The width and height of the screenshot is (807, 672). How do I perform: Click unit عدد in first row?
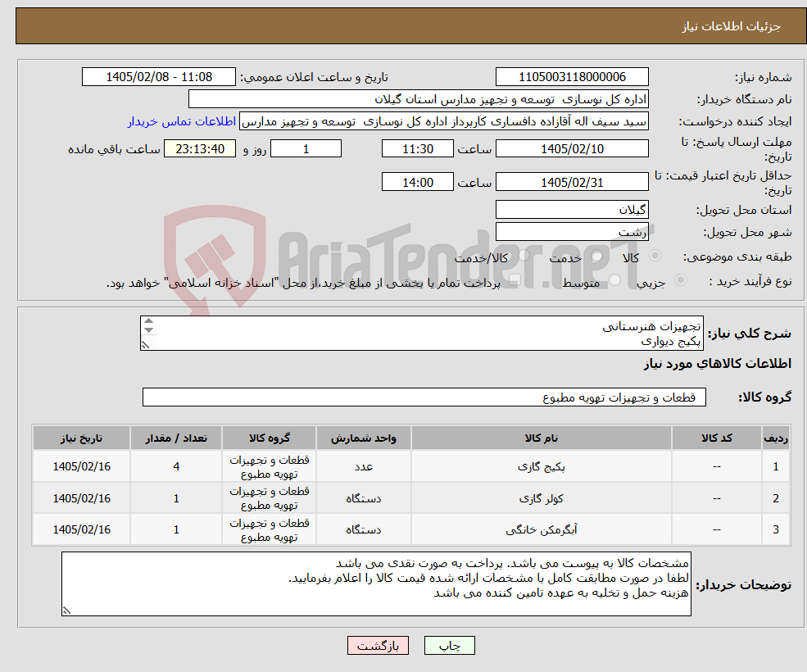tap(364, 466)
